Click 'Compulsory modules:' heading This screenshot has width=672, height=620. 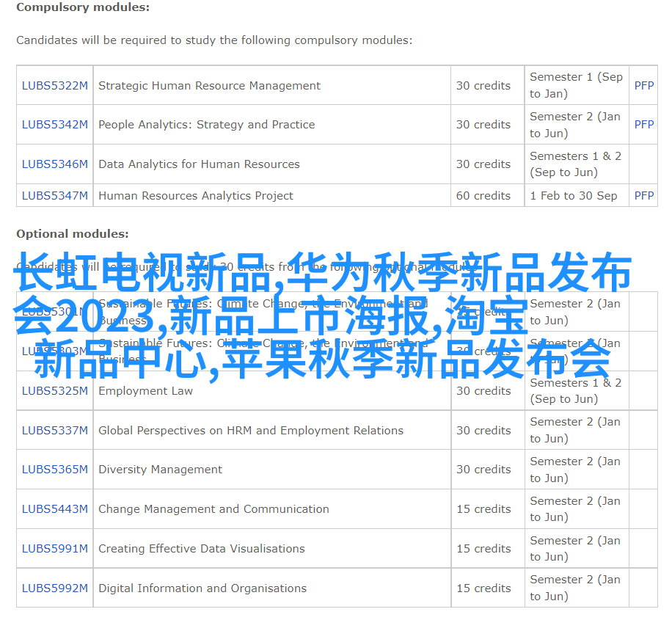coord(83,7)
